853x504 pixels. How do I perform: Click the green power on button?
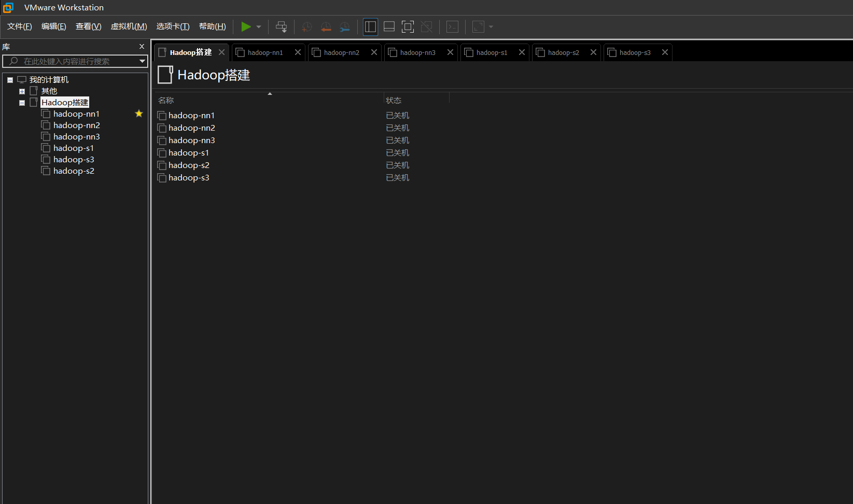point(246,27)
